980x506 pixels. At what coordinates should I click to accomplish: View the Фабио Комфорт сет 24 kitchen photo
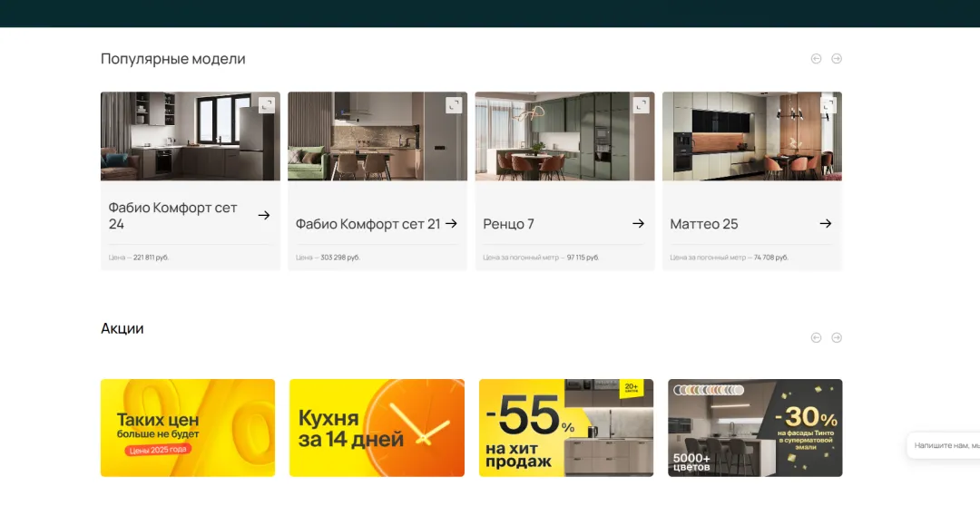tap(190, 136)
